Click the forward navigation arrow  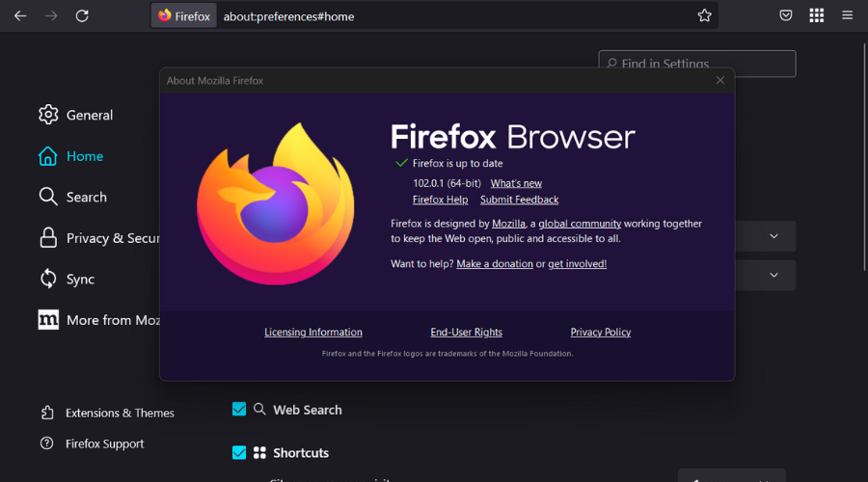[x=51, y=16]
